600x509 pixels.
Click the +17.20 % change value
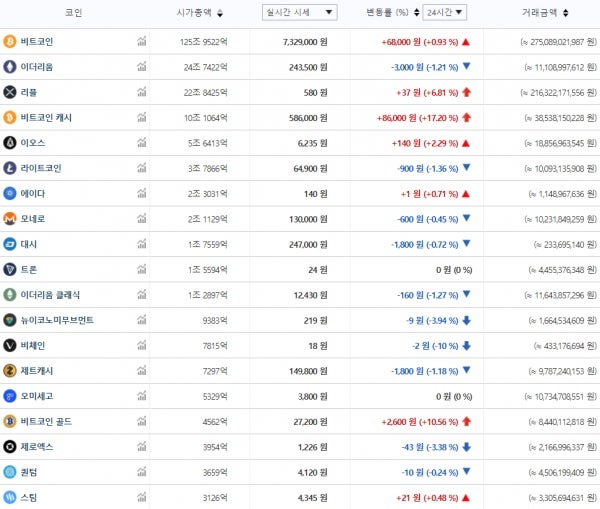point(439,118)
